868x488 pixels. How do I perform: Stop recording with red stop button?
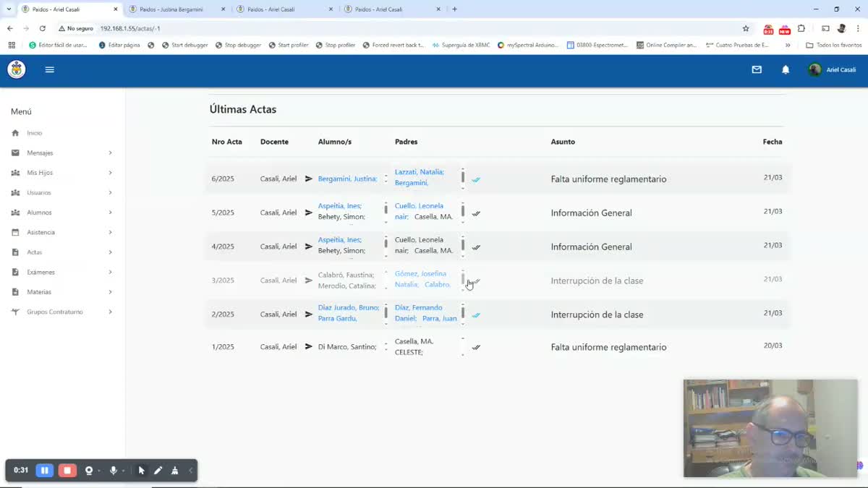click(67, 471)
